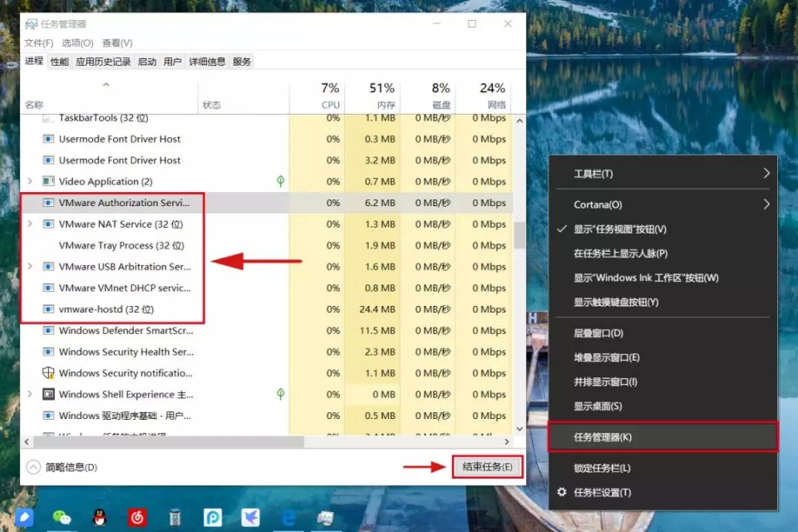Sort processes by the 磁盘 column header
Viewport: 798px width, 532px height.
(428, 96)
